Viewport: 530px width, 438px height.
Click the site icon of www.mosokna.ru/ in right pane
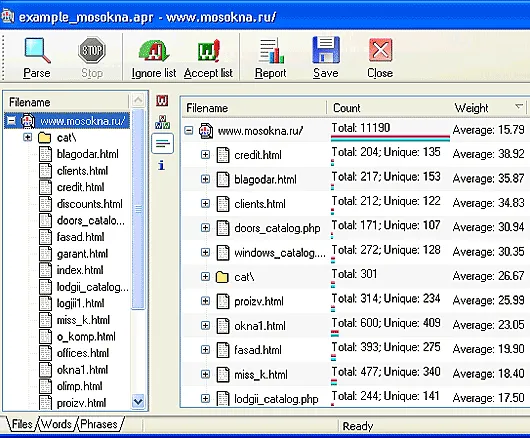pyautogui.click(x=206, y=131)
